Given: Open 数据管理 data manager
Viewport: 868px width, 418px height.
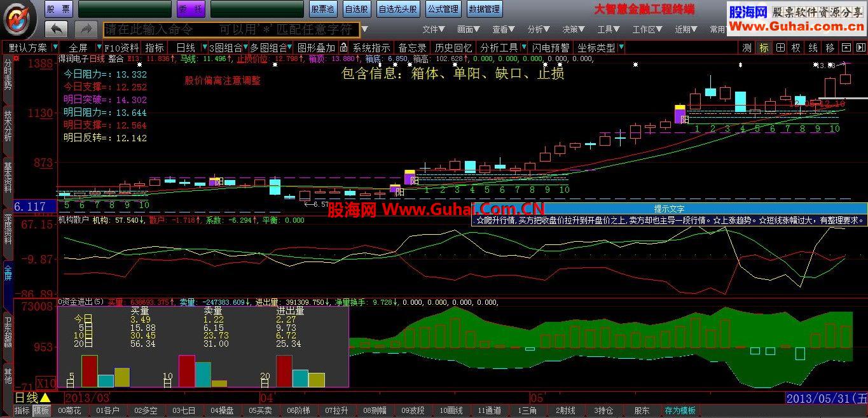Looking at the screenshot, I should pyautogui.click(x=485, y=9).
